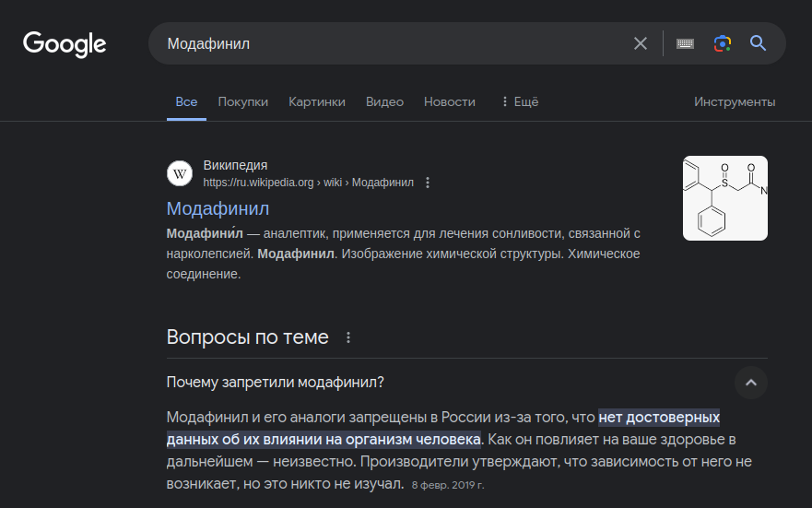
Task: Click the magnifier search icon
Action: [758, 43]
